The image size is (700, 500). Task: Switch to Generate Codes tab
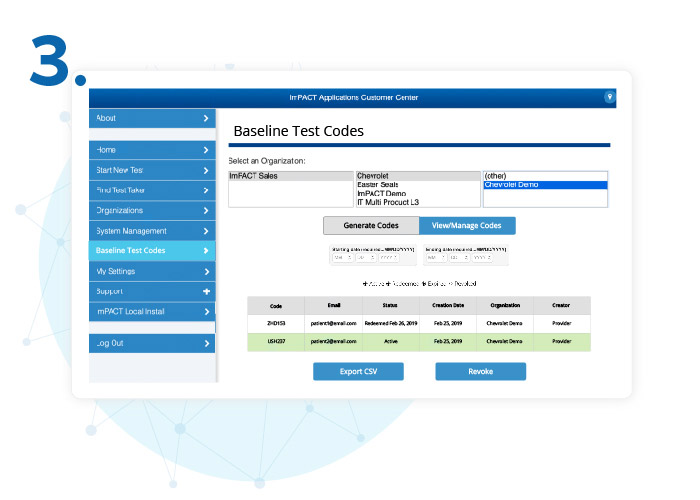371,225
